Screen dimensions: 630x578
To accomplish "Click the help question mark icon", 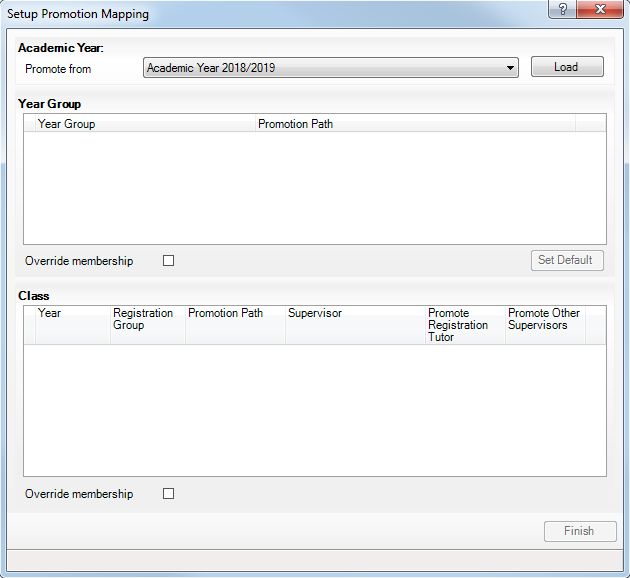I will point(562,9).
